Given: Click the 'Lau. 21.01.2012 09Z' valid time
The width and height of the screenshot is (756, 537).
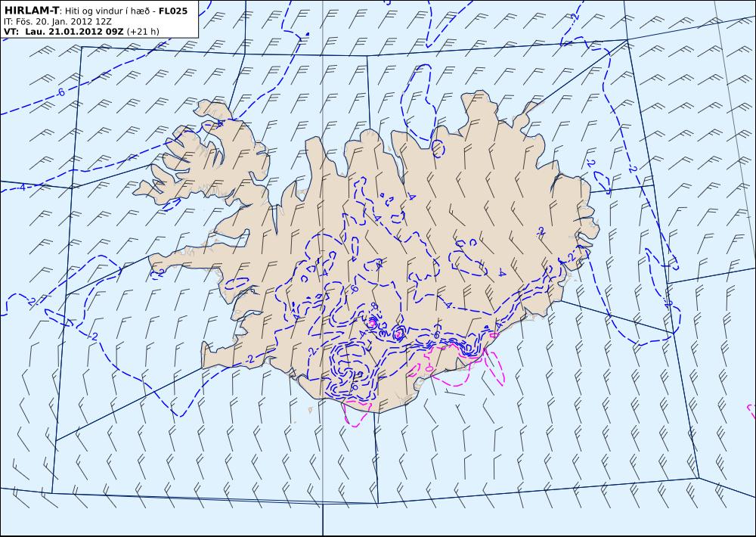Looking at the screenshot, I should (x=74, y=32).
